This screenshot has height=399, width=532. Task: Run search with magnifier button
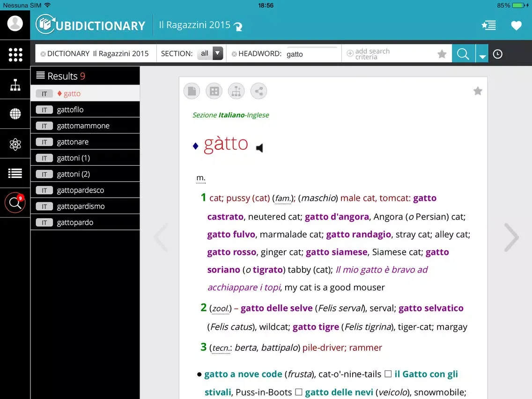click(x=463, y=53)
